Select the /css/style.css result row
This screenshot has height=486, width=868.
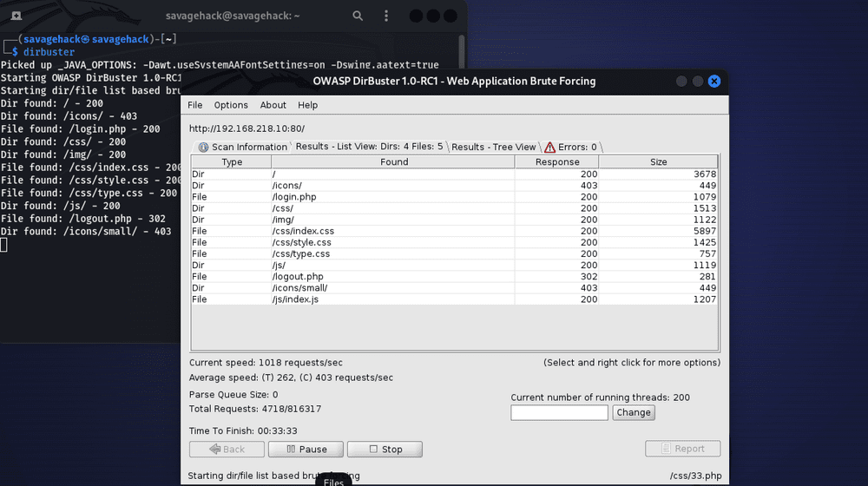[x=455, y=242]
